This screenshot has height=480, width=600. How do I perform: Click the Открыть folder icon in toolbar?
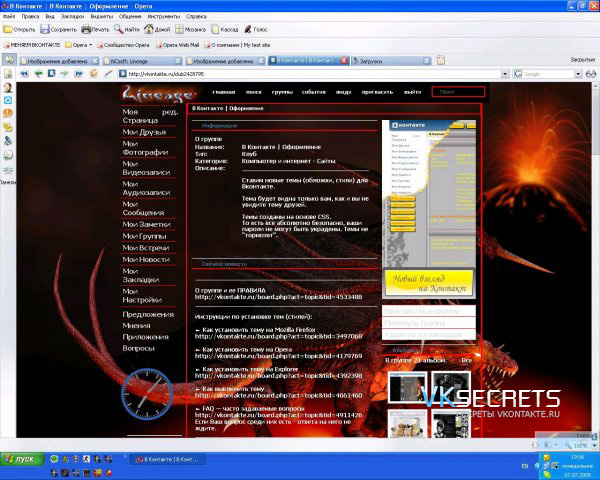coord(8,29)
